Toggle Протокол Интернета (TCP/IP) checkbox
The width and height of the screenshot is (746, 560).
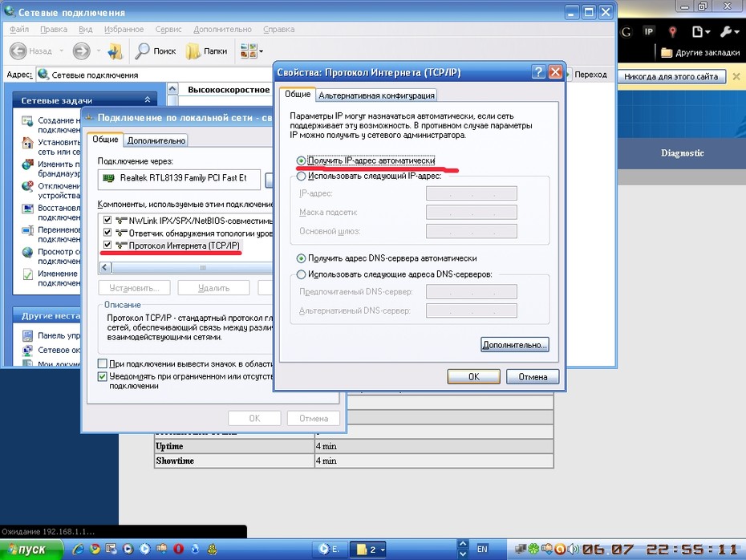(x=107, y=245)
